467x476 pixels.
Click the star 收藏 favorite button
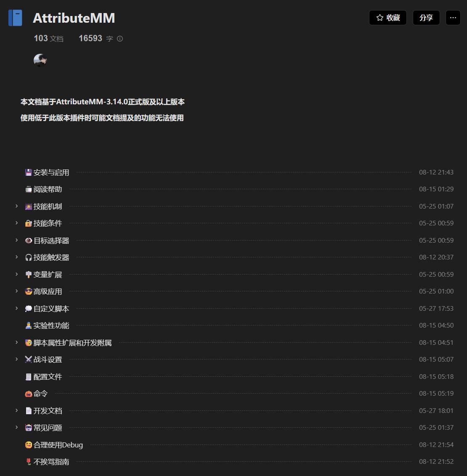(387, 18)
